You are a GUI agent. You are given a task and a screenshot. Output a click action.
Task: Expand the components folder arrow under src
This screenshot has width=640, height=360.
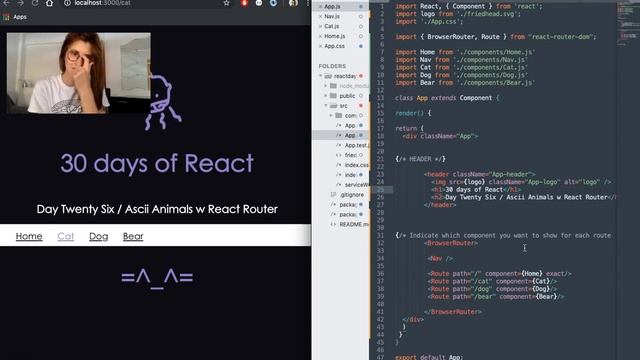(331, 116)
